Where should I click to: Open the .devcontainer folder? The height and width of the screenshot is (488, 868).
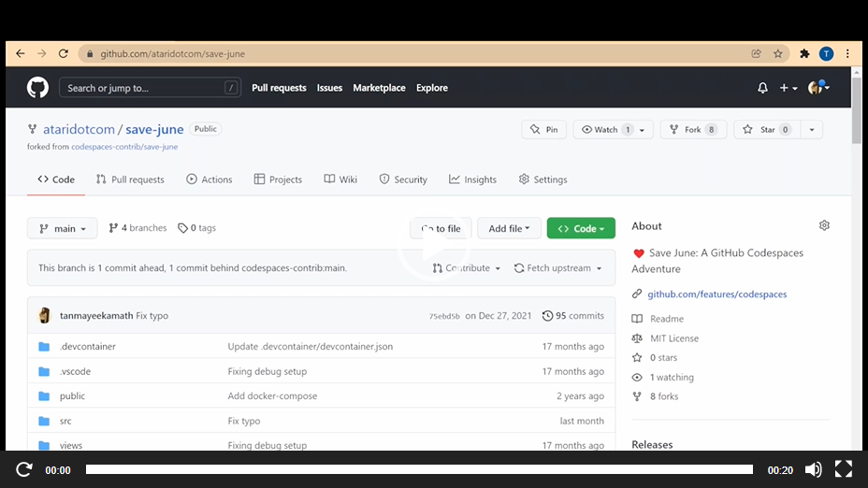(88, 346)
